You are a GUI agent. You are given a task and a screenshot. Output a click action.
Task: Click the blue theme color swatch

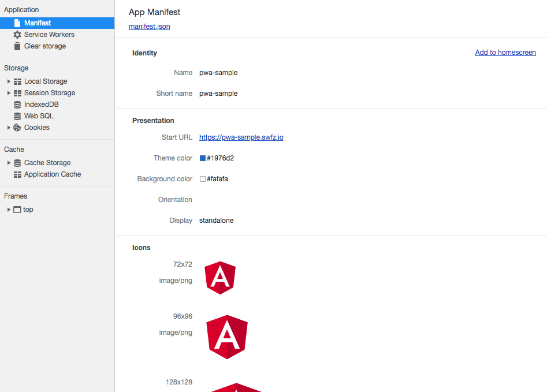[x=202, y=158]
